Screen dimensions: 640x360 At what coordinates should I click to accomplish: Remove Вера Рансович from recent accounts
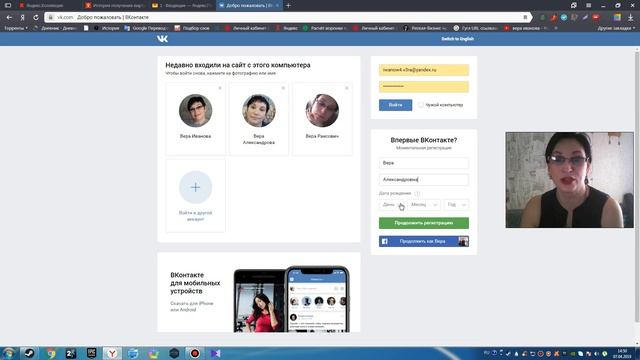click(x=347, y=88)
